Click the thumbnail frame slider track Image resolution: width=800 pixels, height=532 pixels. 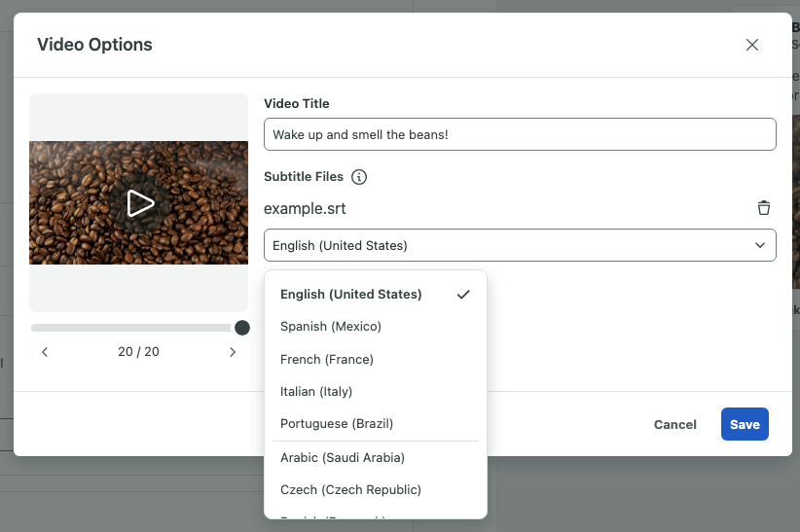click(131, 328)
